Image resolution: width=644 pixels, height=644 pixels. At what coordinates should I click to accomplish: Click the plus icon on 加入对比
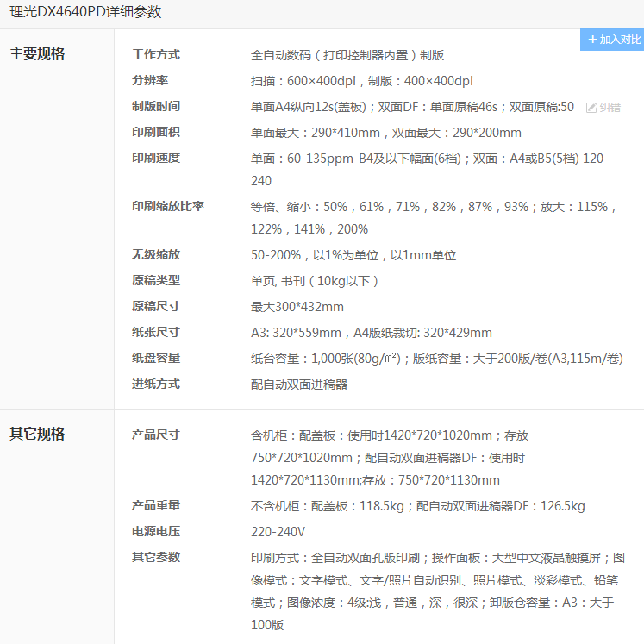tap(592, 40)
